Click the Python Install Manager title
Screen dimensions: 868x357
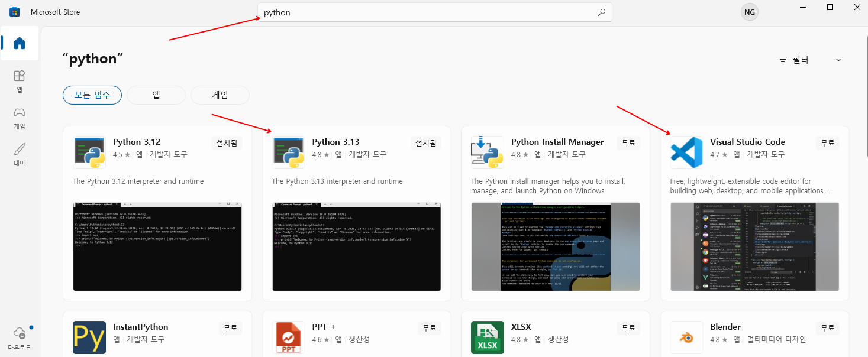557,142
